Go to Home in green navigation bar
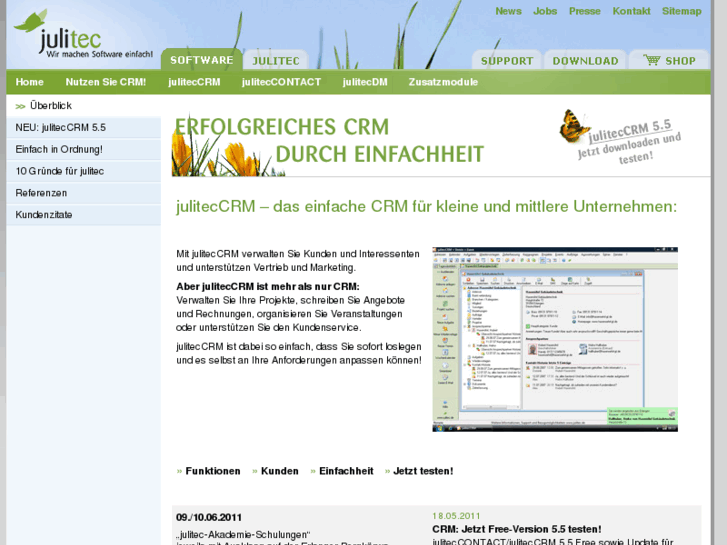This screenshot has height=545, width=727. click(30, 82)
